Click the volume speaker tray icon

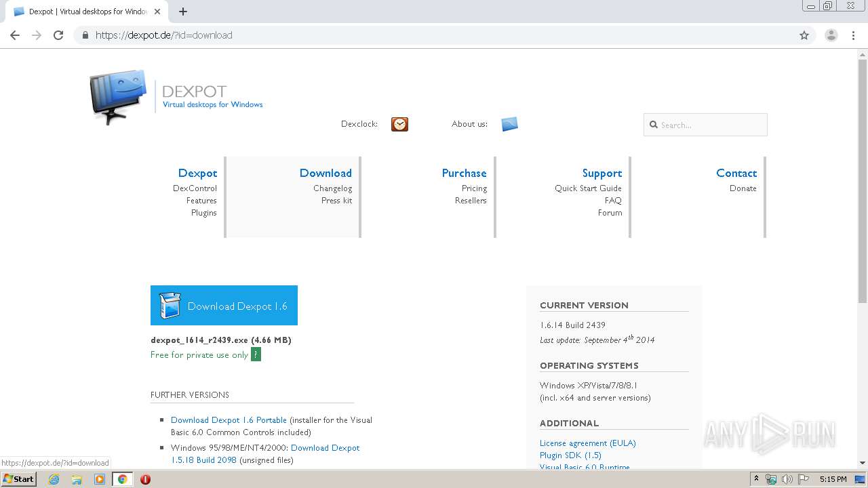[787, 479]
